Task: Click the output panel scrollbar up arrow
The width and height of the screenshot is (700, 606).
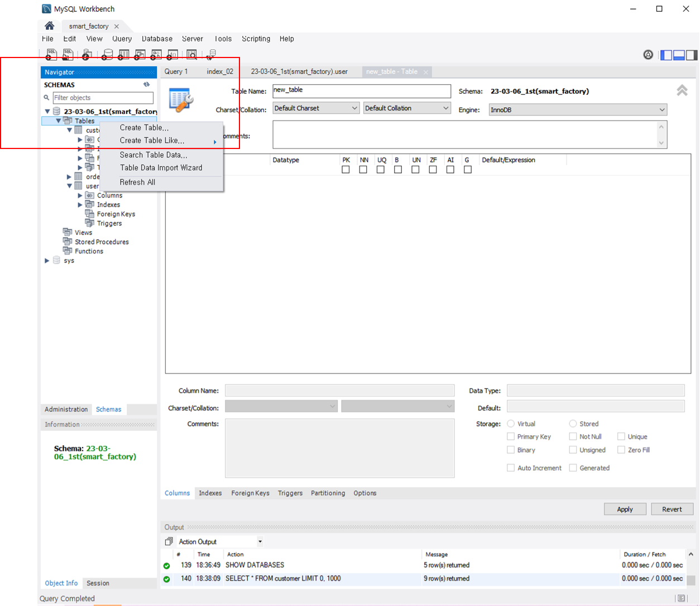Action: click(x=691, y=554)
